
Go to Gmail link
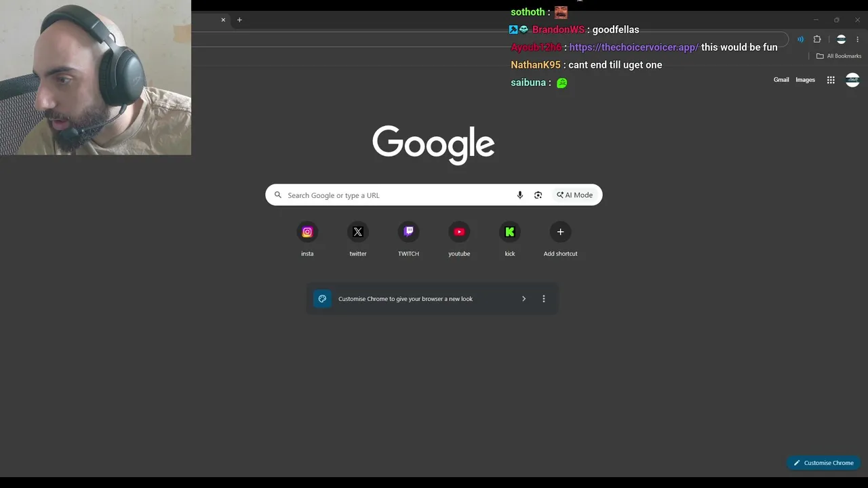pos(781,80)
